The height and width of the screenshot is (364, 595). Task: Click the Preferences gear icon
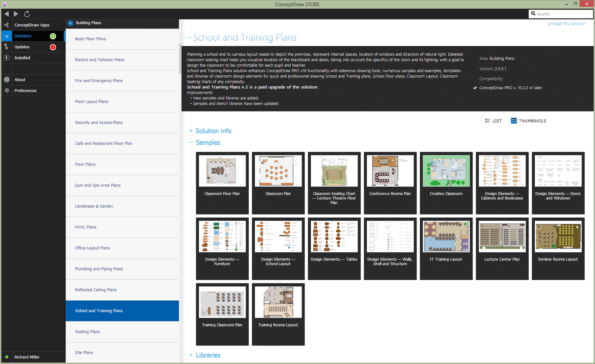coord(6,90)
